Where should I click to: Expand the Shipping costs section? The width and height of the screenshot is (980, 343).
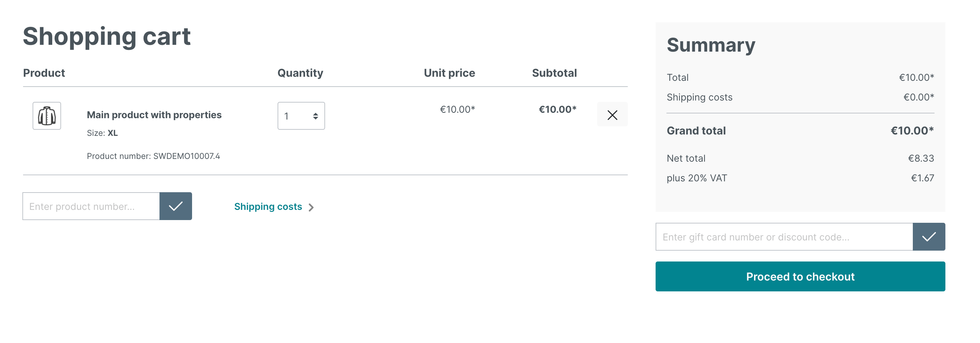(268, 207)
